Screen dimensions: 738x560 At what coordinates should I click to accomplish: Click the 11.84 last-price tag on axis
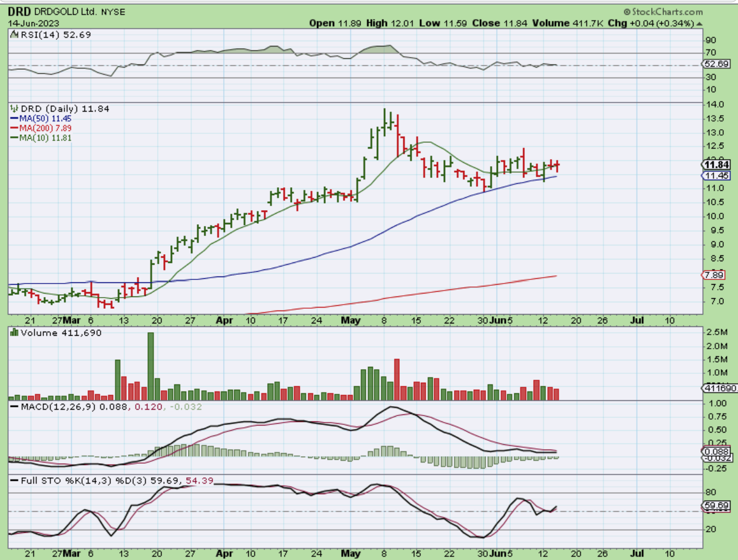pyautogui.click(x=717, y=165)
